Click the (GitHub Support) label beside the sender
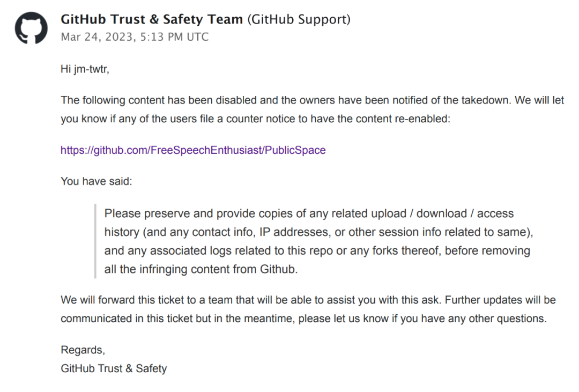The height and width of the screenshot is (392, 579). pyautogui.click(x=299, y=20)
